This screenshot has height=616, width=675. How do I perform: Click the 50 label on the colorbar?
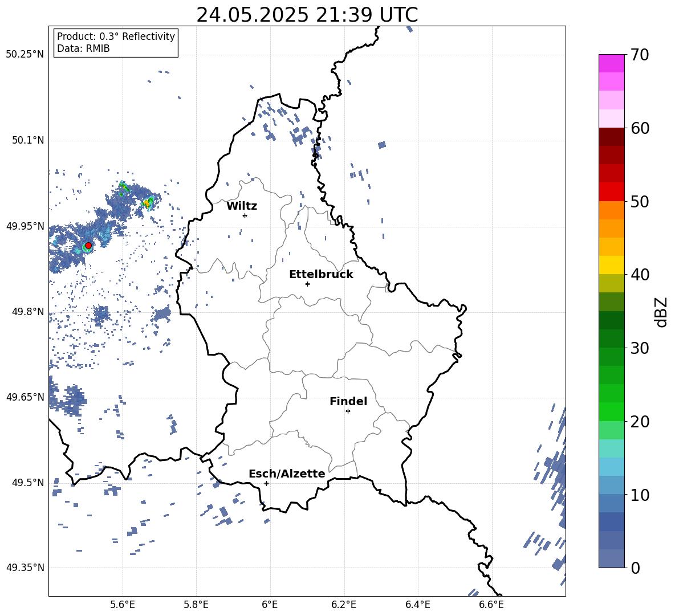click(640, 201)
